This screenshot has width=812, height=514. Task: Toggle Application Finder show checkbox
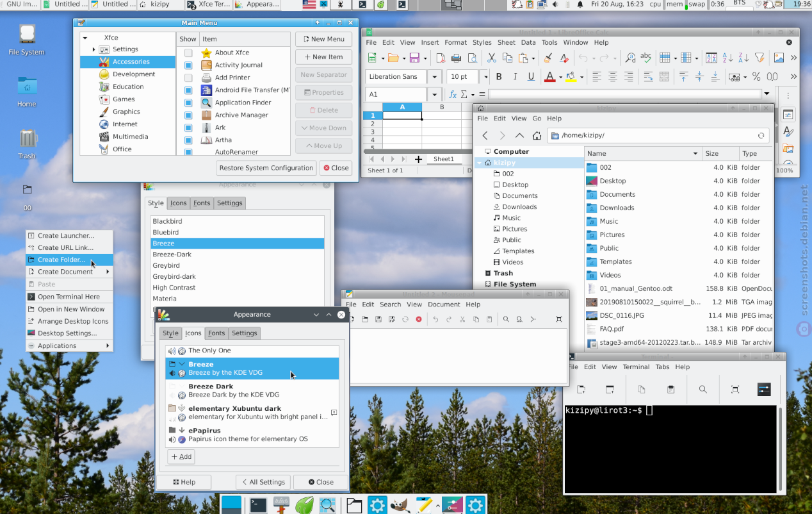pos(188,103)
